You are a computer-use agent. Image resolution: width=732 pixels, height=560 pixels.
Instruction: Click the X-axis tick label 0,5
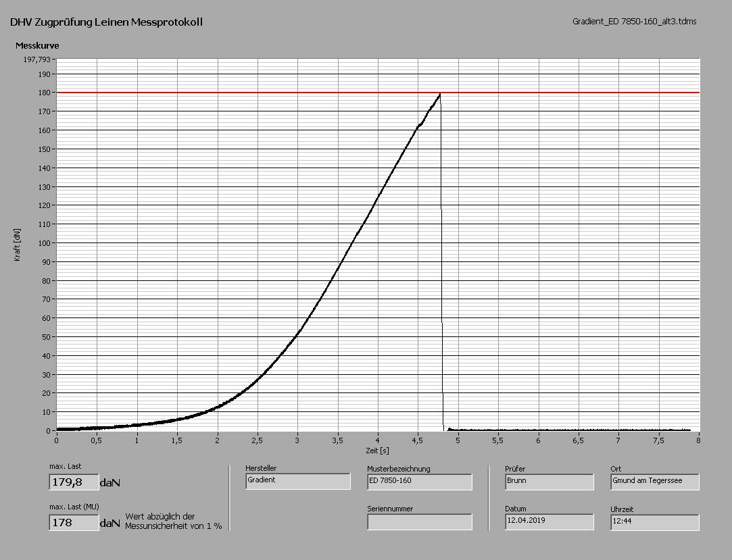(97, 440)
